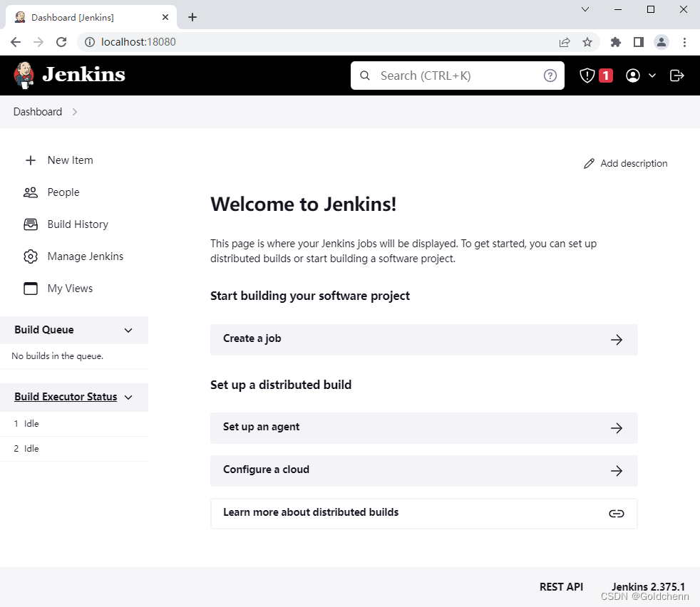Click the log out icon in the top bar
Viewport: 700px width, 607px height.
pos(676,75)
